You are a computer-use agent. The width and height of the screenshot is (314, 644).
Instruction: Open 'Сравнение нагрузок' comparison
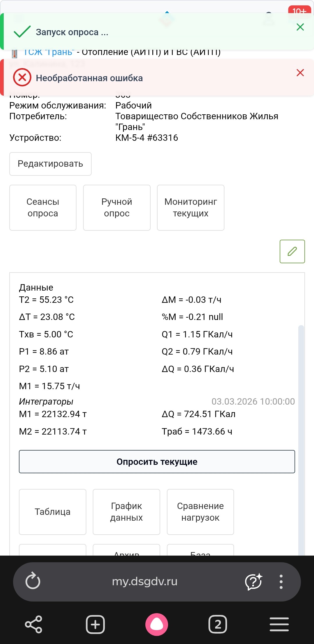pyautogui.click(x=200, y=512)
